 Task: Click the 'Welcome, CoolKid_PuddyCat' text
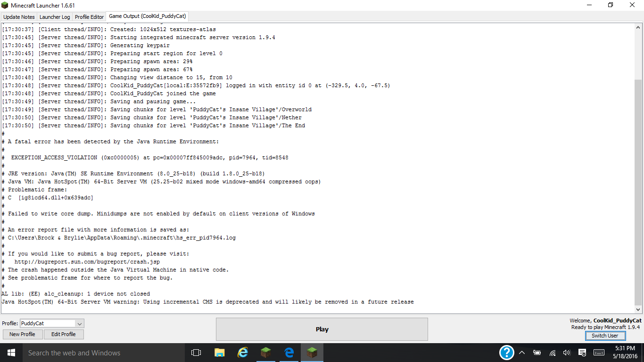tap(605, 321)
